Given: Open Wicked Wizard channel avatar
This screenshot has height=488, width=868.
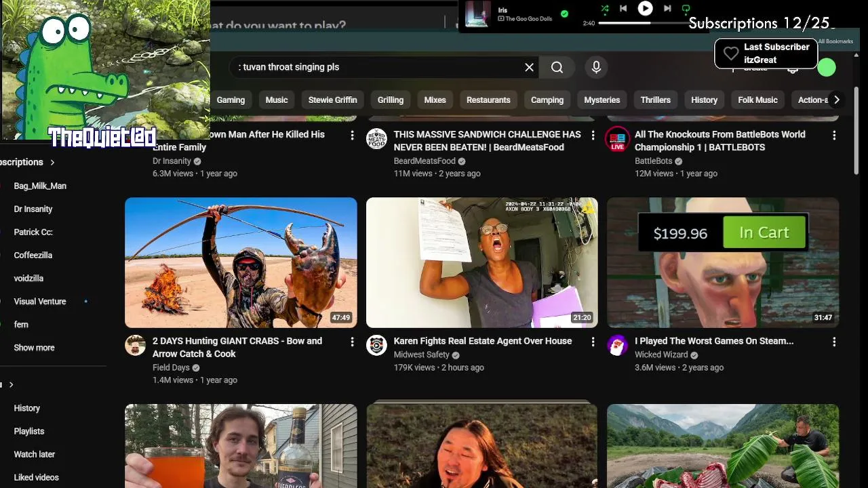Looking at the screenshot, I should point(617,345).
